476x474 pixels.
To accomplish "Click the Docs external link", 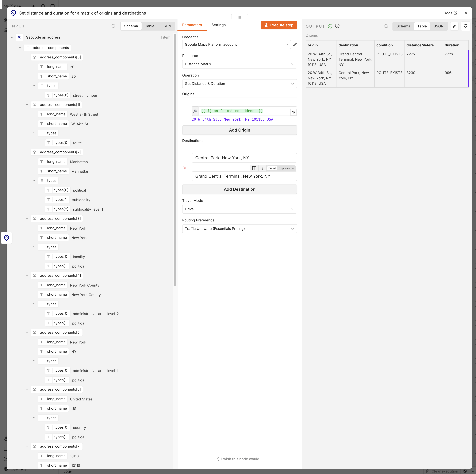I will click(450, 13).
